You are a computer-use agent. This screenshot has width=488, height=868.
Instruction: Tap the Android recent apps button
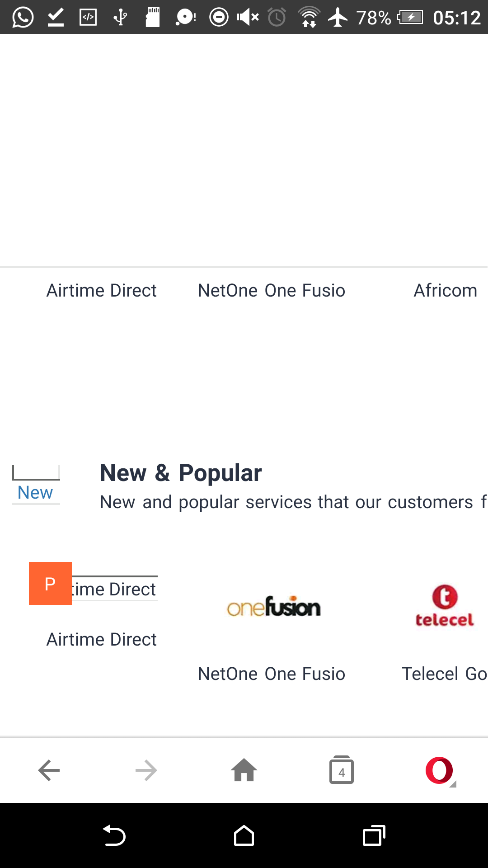[x=373, y=835]
